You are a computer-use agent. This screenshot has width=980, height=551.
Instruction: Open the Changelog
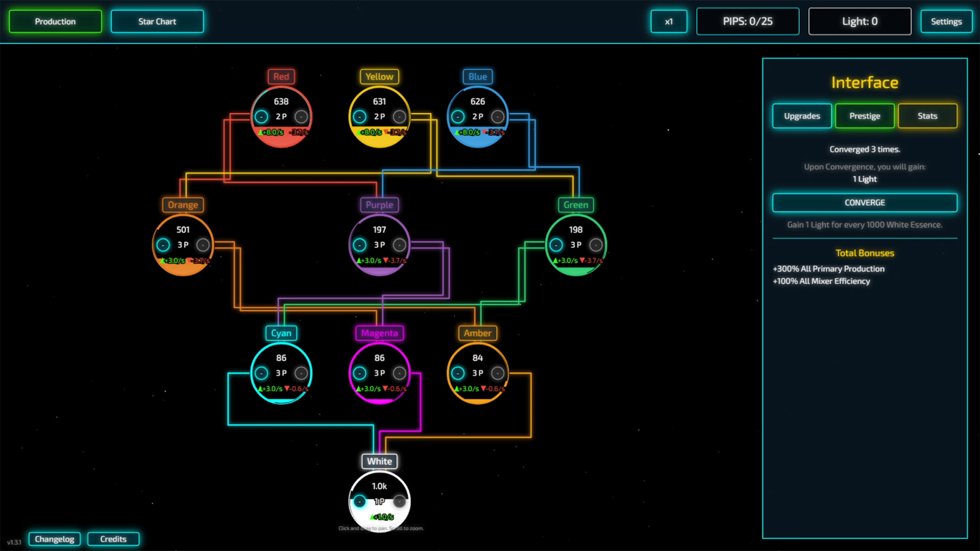tap(55, 539)
